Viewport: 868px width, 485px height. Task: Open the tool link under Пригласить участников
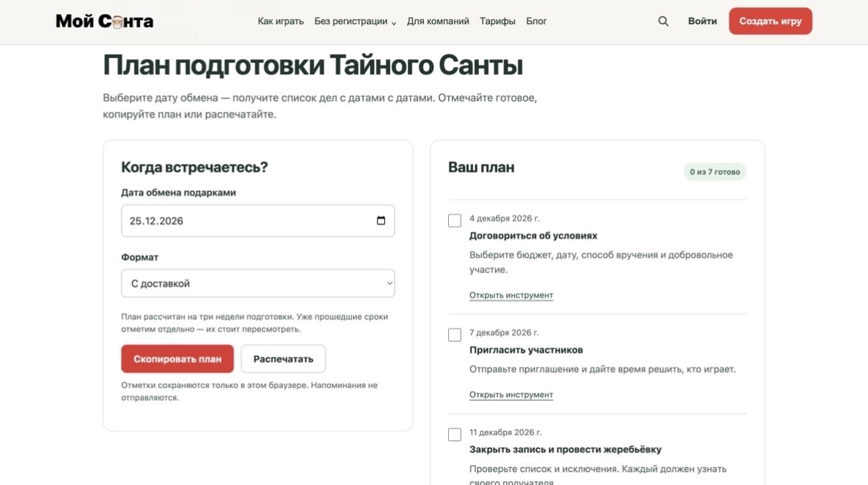pos(511,395)
